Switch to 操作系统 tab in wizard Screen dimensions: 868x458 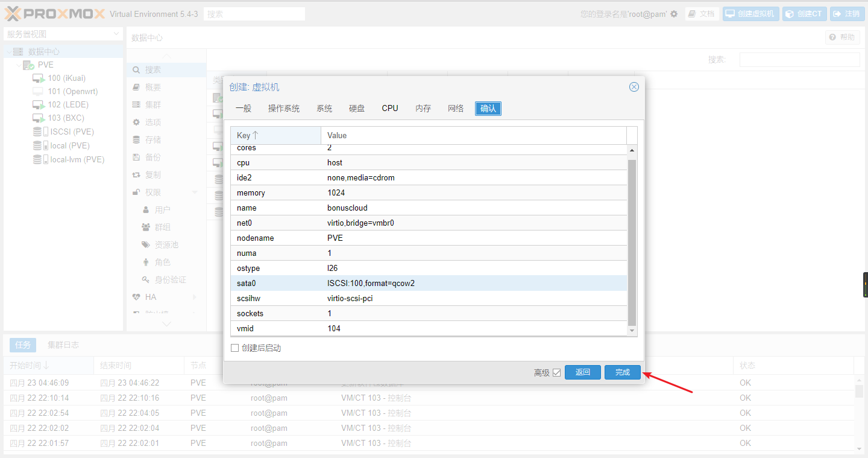[x=284, y=109]
